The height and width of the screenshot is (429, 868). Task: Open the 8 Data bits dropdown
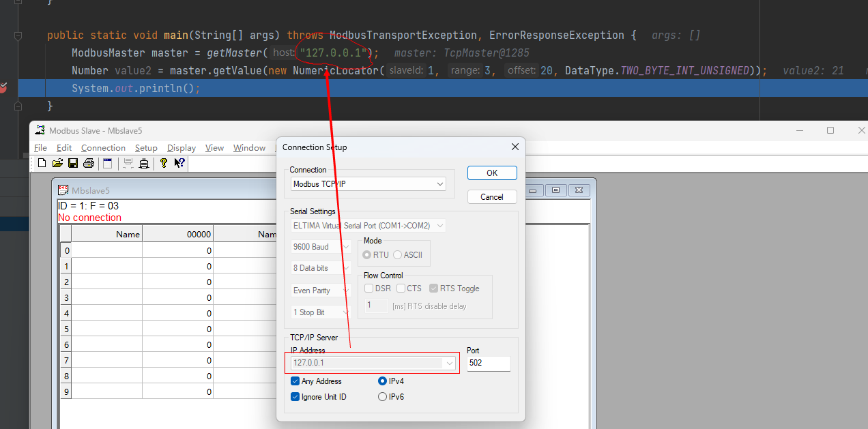(321, 268)
